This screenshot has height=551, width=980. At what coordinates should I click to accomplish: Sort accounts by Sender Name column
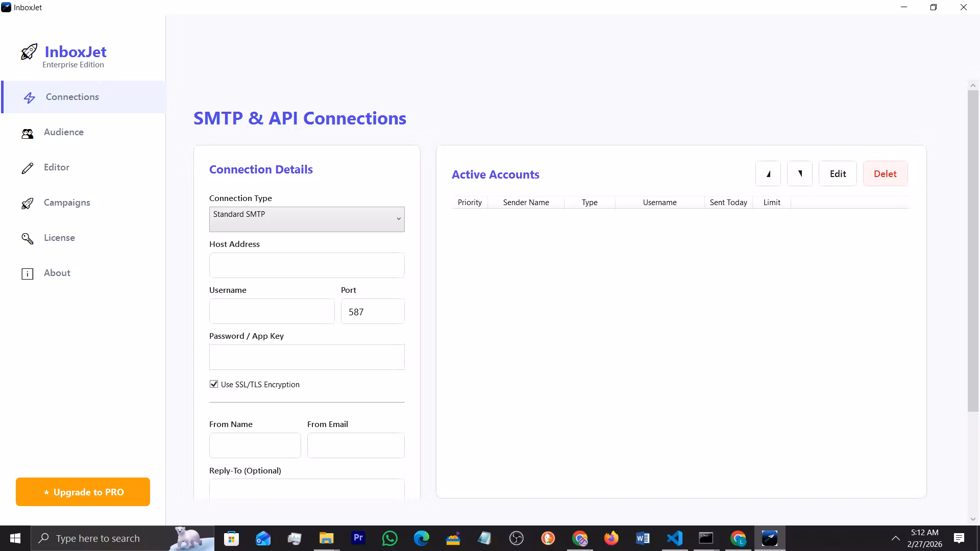(526, 203)
